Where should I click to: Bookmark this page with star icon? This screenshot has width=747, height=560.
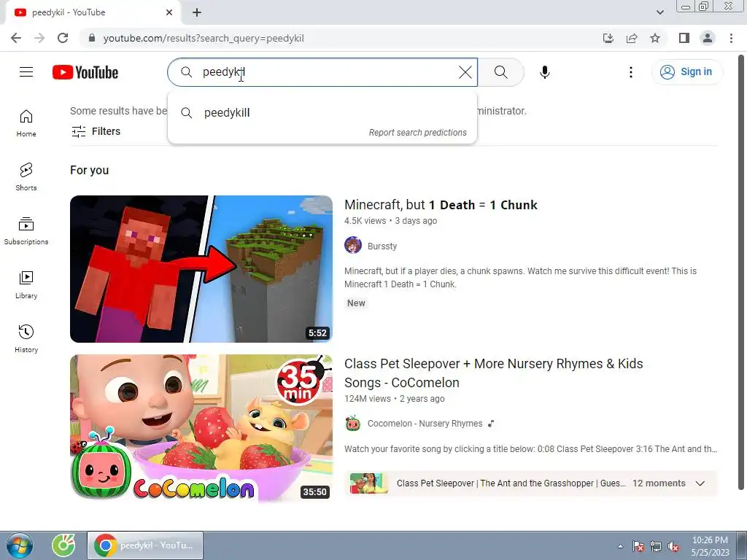point(655,38)
